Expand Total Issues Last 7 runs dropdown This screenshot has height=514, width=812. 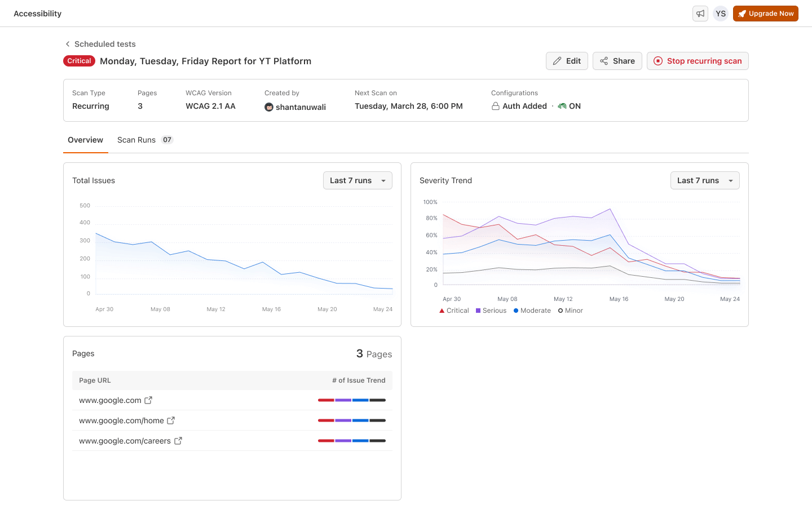click(358, 180)
